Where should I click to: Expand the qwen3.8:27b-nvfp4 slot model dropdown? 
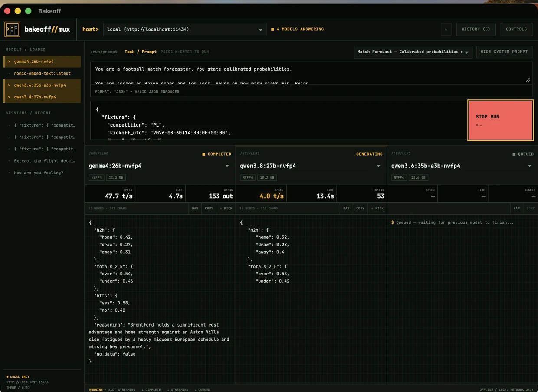[378, 166]
